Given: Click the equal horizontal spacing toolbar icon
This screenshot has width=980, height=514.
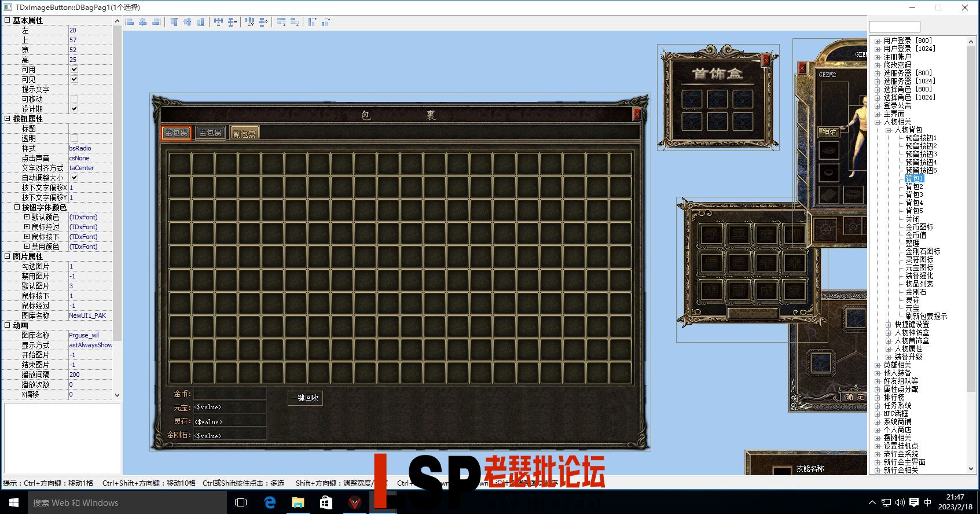Looking at the screenshot, I should pyautogui.click(x=218, y=22).
